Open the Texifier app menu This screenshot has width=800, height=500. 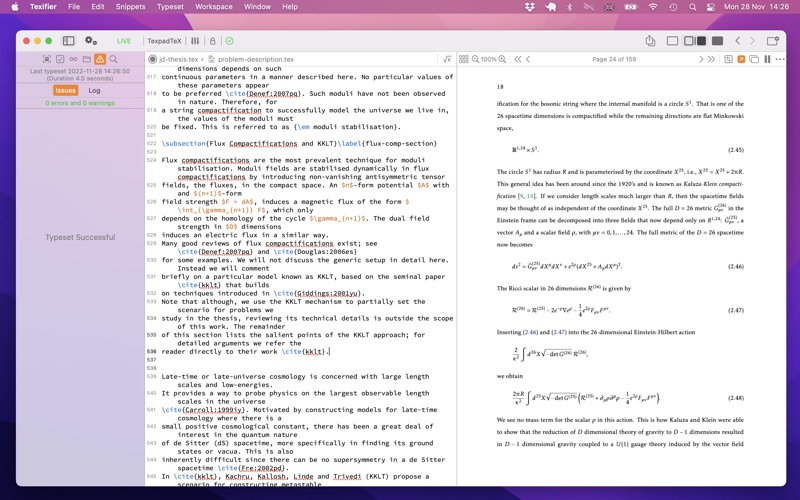(x=43, y=7)
